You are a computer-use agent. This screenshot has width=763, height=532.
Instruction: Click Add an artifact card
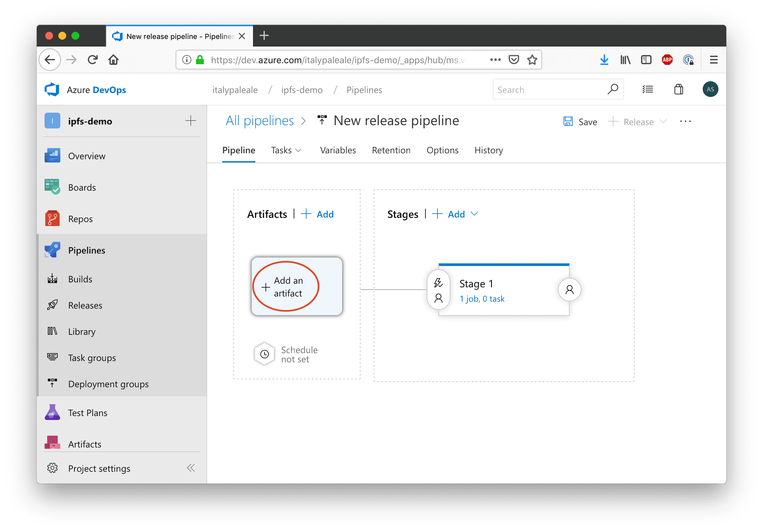pos(297,287)
